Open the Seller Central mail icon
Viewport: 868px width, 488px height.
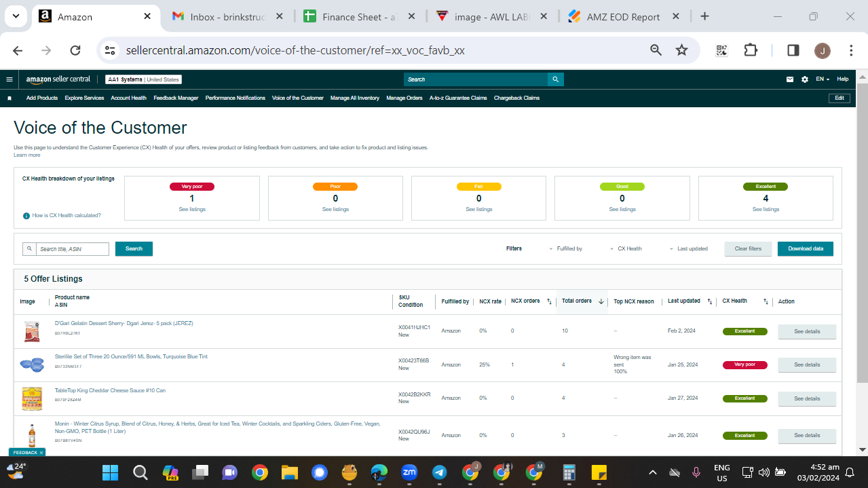point(790,79)
